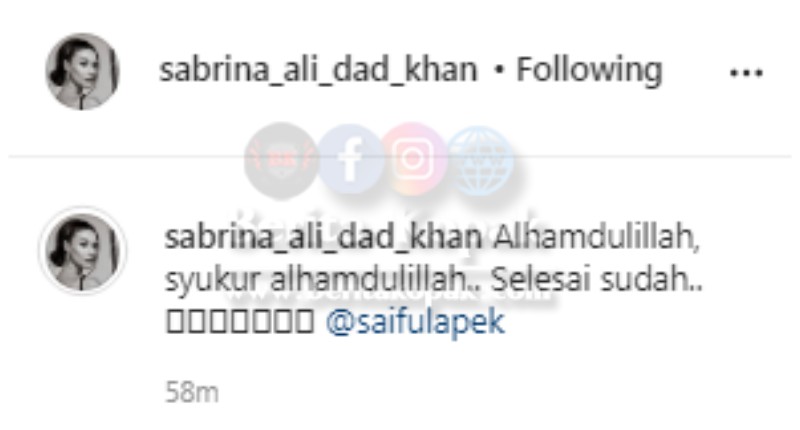Open sabrina_ali_dad_khan profile from header username
Viewport: 800px width, 430px height.
[x=318, y=70]
